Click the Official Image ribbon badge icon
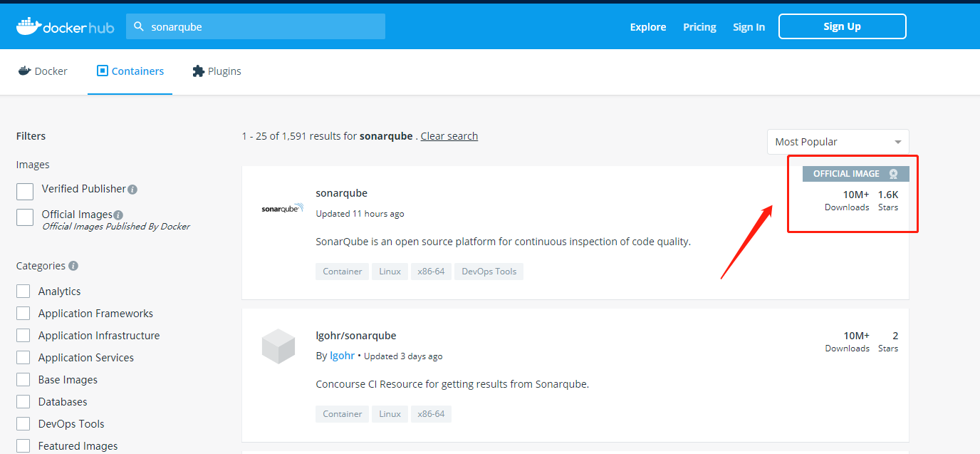Screen dimensions: 980x454 click(x=893, y=174)
